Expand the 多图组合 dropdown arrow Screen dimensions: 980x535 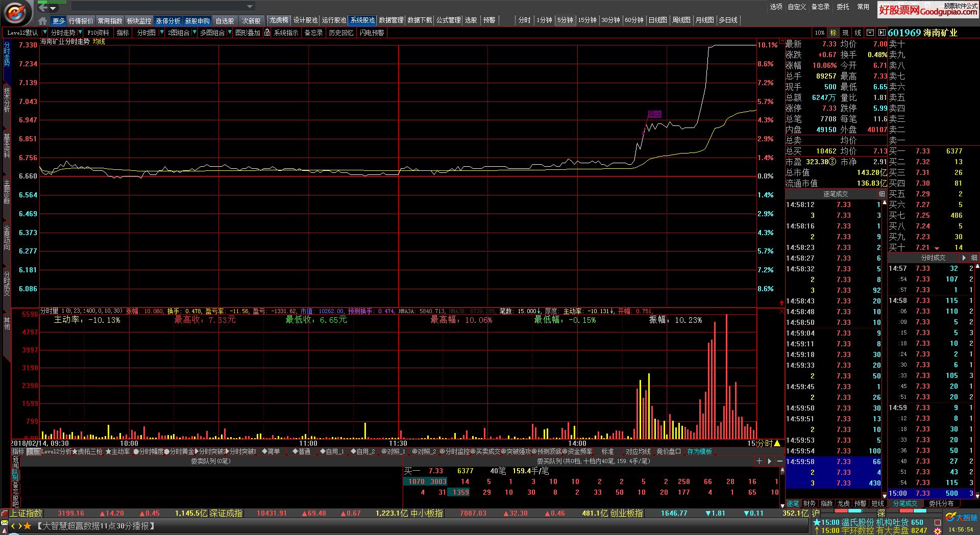(230, 33)
